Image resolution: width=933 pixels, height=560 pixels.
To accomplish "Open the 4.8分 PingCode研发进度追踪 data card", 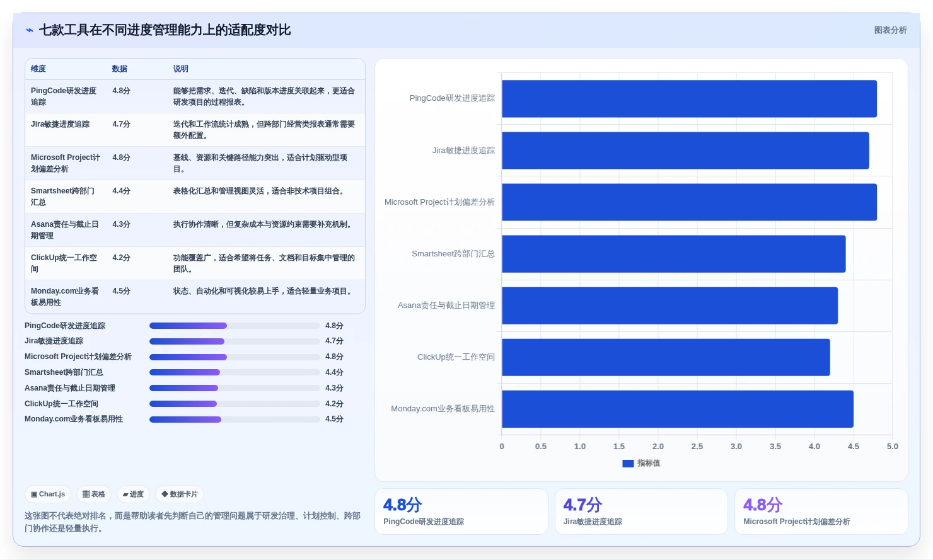I will (x=461, y=511).
